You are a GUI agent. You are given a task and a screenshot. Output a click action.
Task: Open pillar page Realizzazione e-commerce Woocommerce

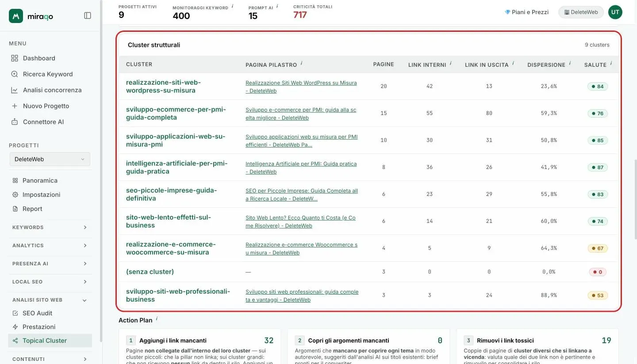(301, 249)
